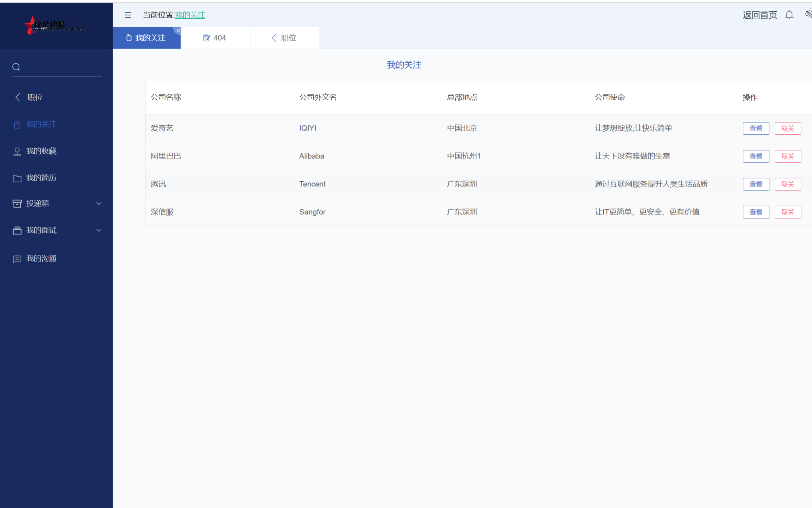The image size is (812, 508).
Task: Click the 我的收藏 person icon
Action: click(x=17, y=152)
